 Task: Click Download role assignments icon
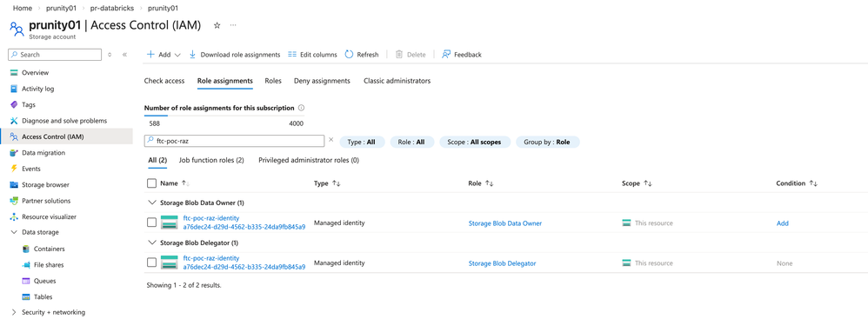(x=192, y=54)
